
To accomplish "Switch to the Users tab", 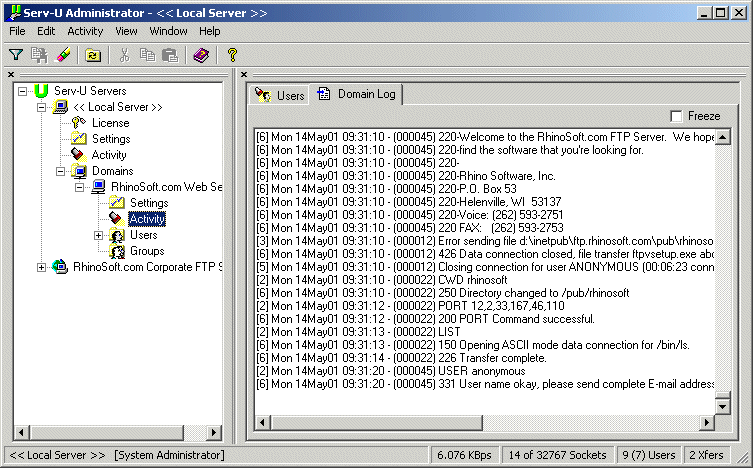I will click(280, 95).
